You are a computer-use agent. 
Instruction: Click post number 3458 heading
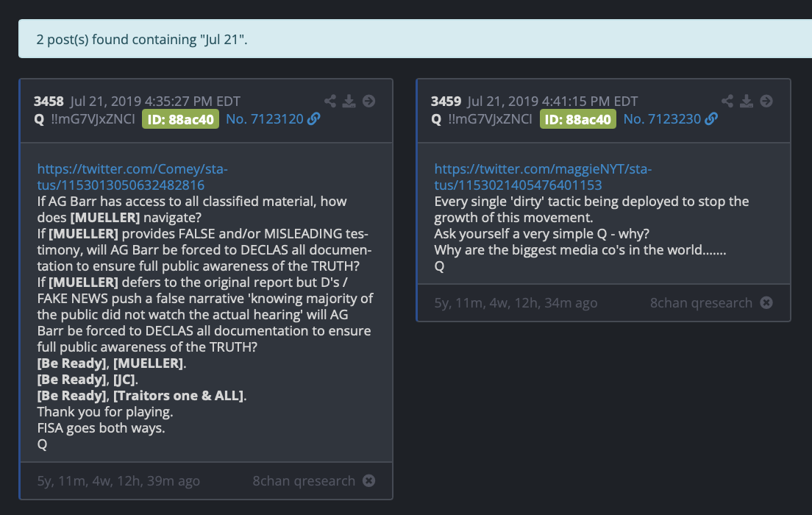click(49, 101)
